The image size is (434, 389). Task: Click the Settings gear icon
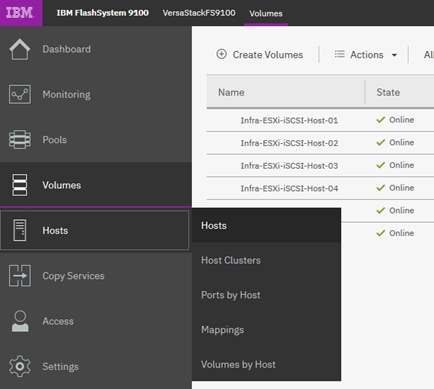coord(20,366)
